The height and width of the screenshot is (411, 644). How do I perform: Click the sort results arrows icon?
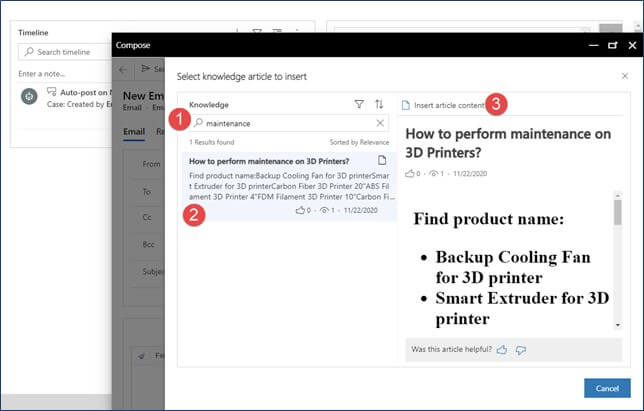tap(379, 104)
